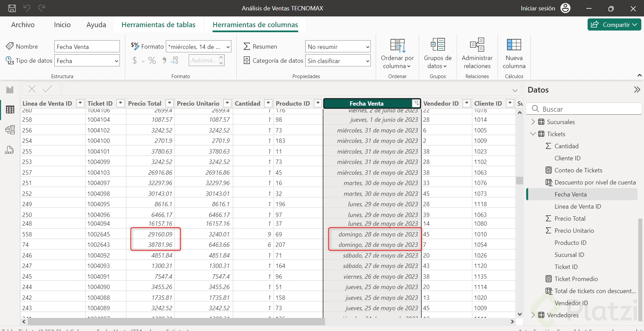Click Iniciar sesión
This screenshot has width=644, height=331.
point(538,8)
